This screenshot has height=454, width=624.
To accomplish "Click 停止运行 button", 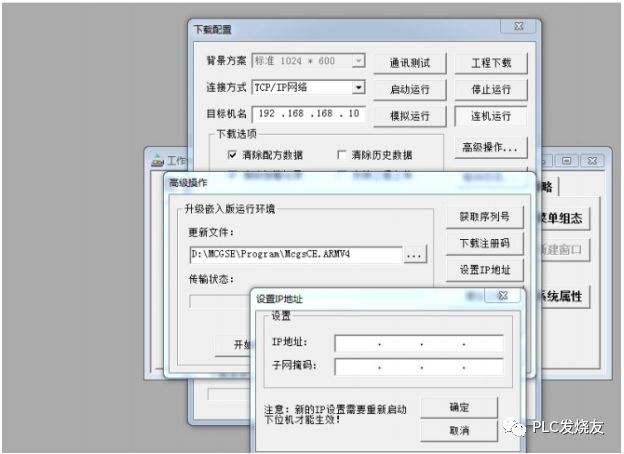I will (491, 90).
